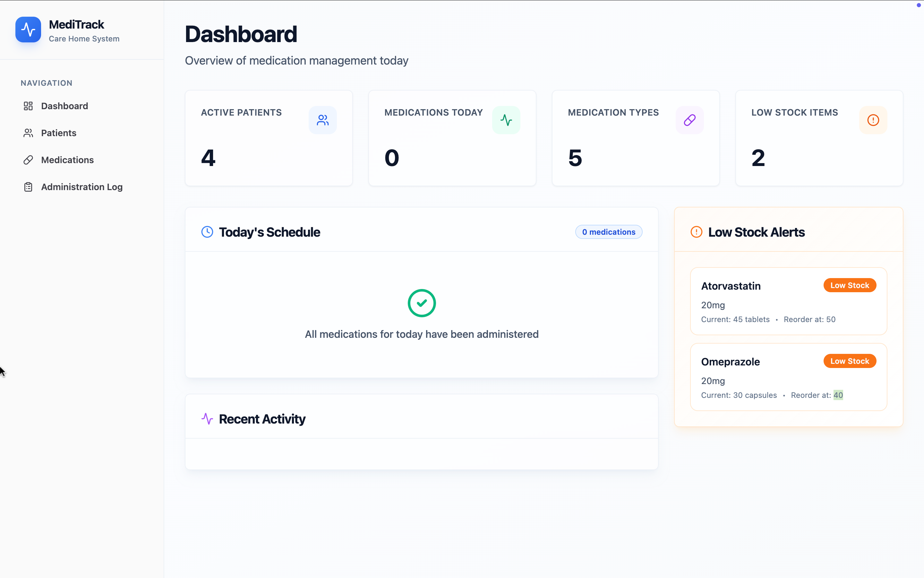Click the Low Stock Items alert icon
The width and height of the screenshot is (924, 578).
point(873,120)
